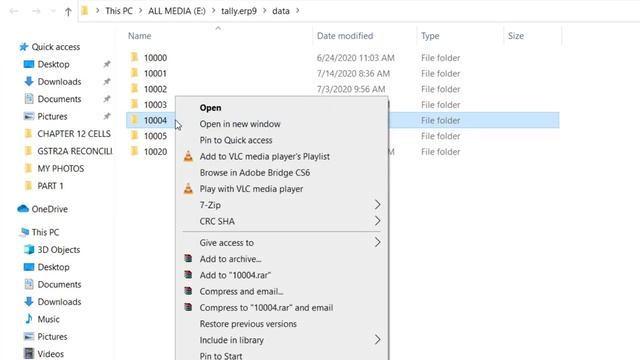The height and width of the screenshot is (360, 640).
Task: Open Desktop under This PC
Action: click(x=53, y=267)
